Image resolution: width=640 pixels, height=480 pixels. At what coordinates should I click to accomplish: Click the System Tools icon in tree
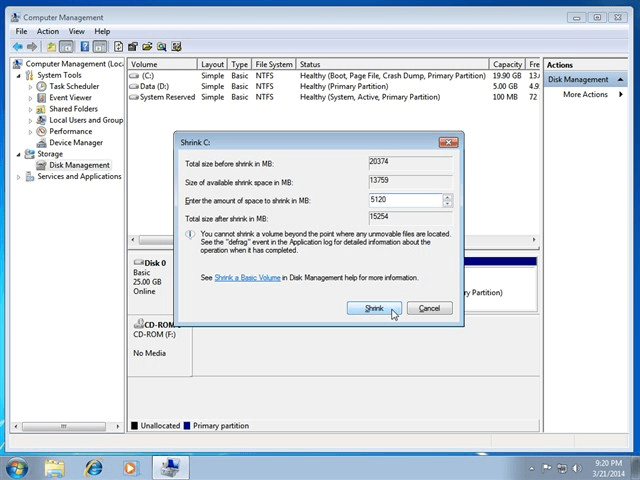(29, 75)
